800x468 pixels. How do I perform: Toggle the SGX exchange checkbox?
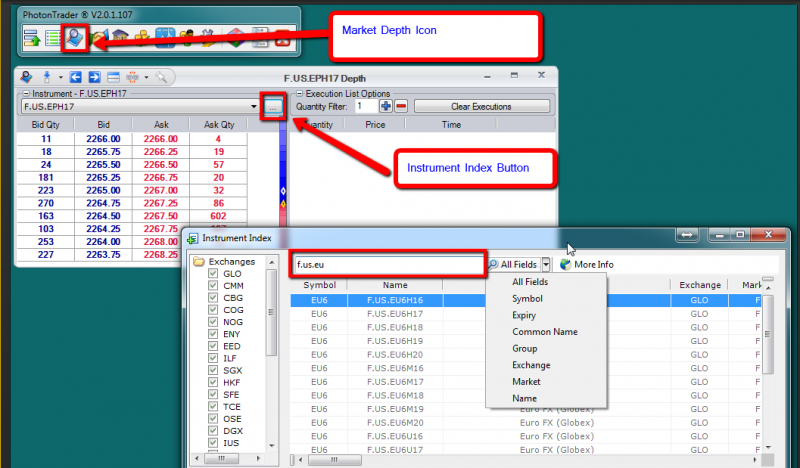213,370
